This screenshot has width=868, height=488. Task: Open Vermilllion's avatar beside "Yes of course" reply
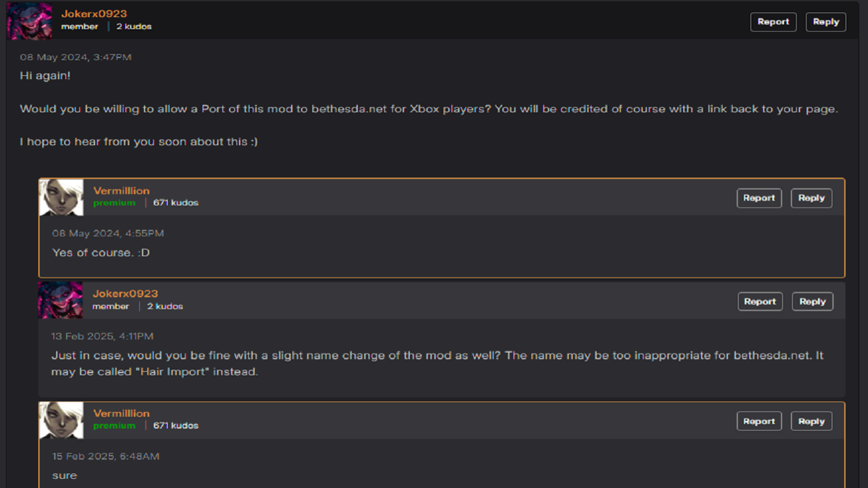(61, 197)
